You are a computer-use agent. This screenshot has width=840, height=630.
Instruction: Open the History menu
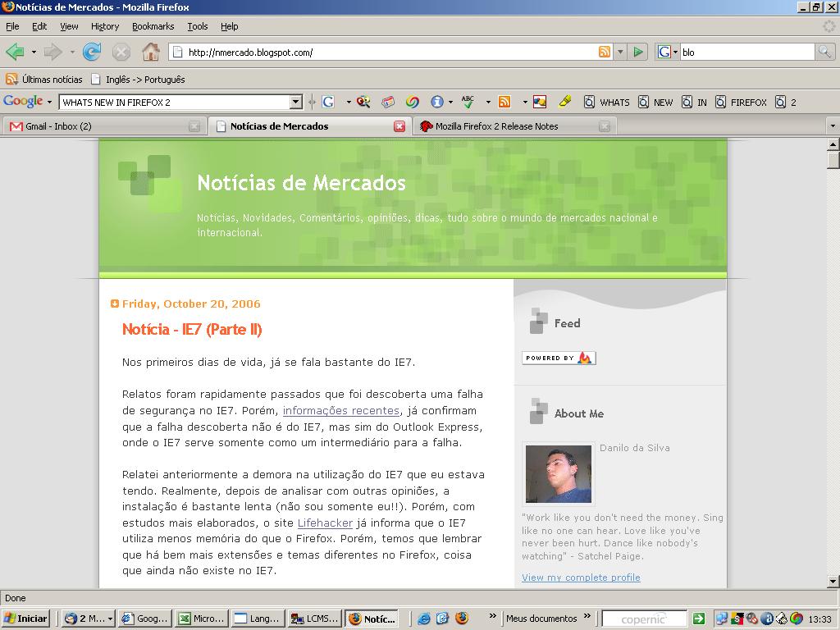click(105, 26)
